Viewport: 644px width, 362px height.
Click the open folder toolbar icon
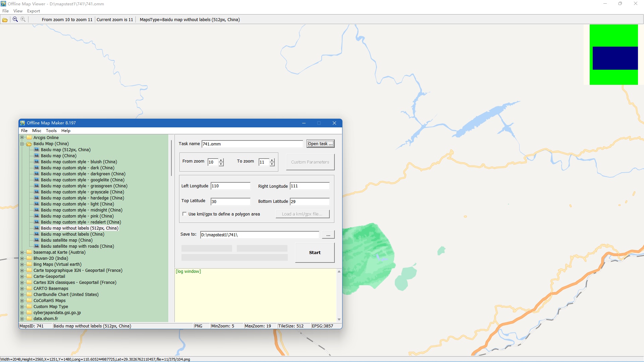tap(5, 20)
